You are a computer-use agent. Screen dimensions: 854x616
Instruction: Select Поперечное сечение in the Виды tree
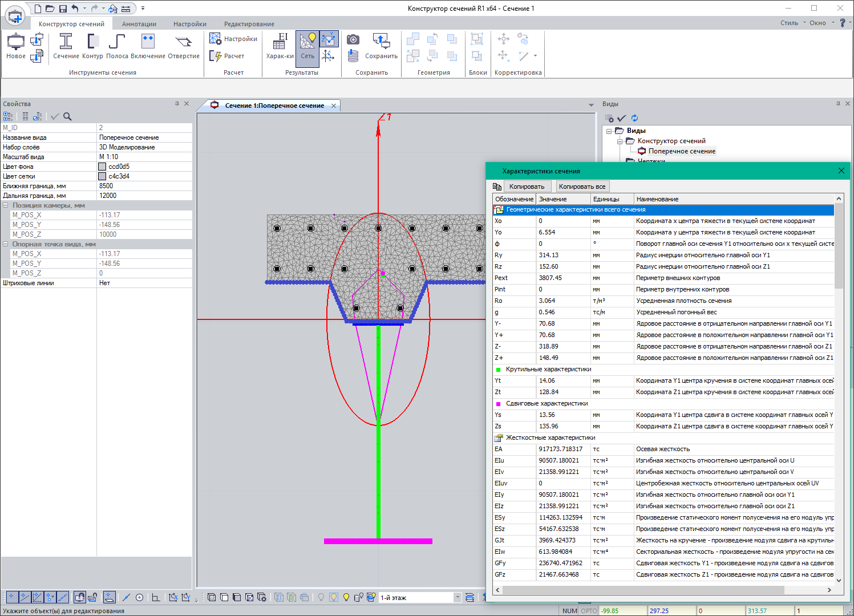(681, 151)
